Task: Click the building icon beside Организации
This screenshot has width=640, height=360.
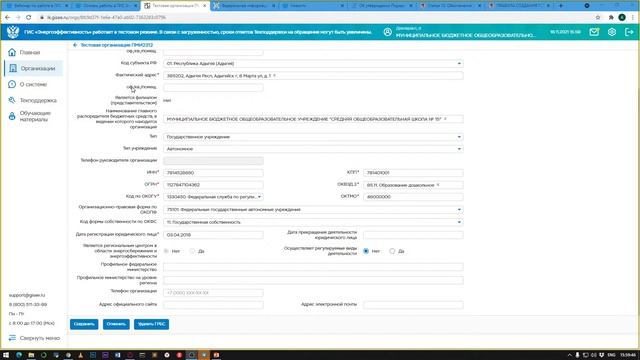Action: (13, 68)
